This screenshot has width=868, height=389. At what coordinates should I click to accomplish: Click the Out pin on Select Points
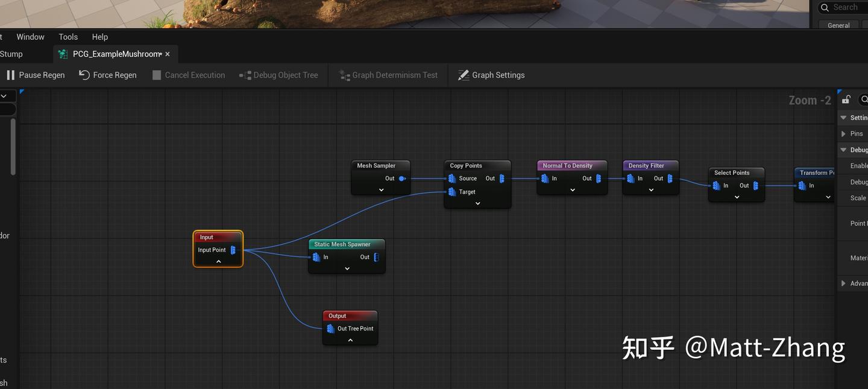point(755,186)
